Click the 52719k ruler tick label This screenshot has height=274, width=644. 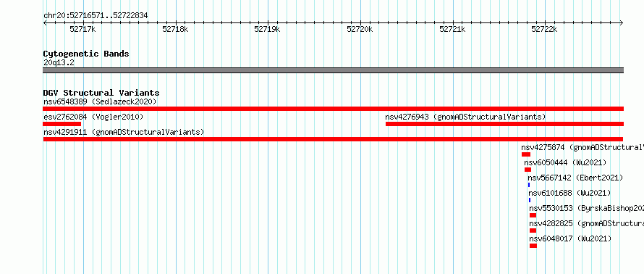pos(268,29)
